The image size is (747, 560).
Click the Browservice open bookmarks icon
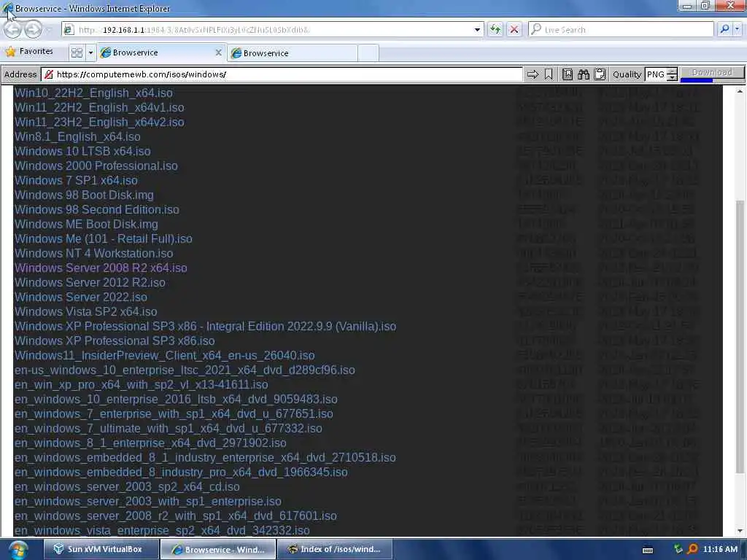click(x=568, y=74)
